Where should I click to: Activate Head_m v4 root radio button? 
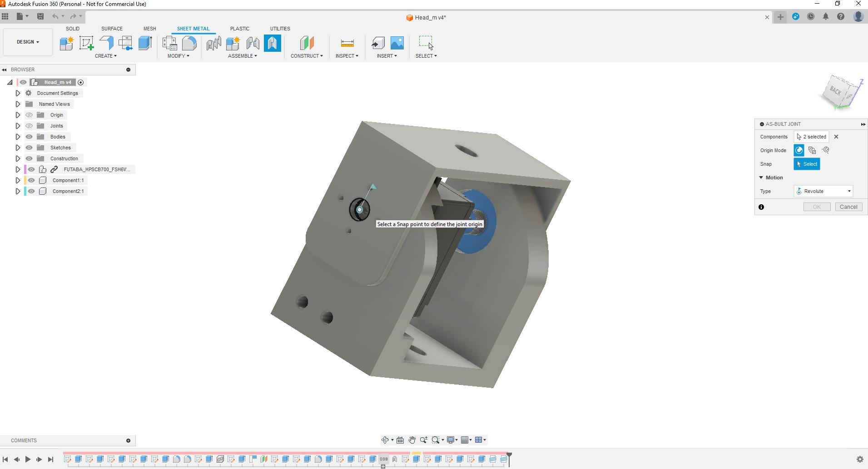pos(81,82)
